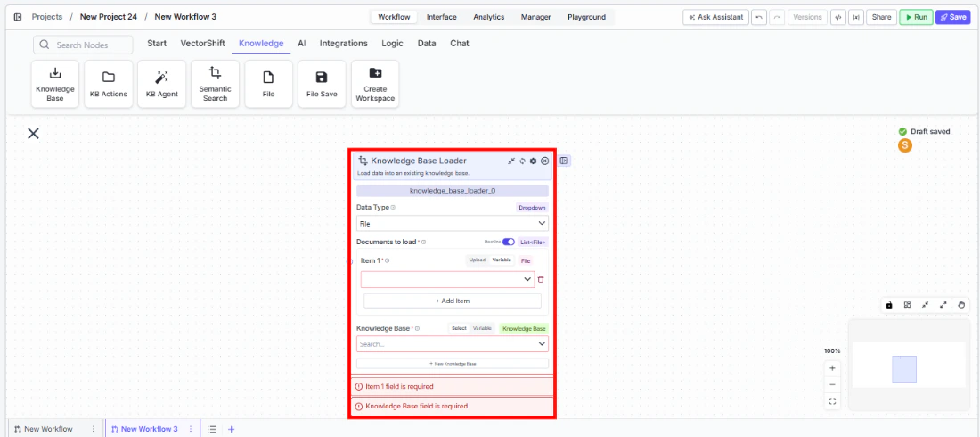Close the node panel with the X
The image size is (980, 437).
33,133
